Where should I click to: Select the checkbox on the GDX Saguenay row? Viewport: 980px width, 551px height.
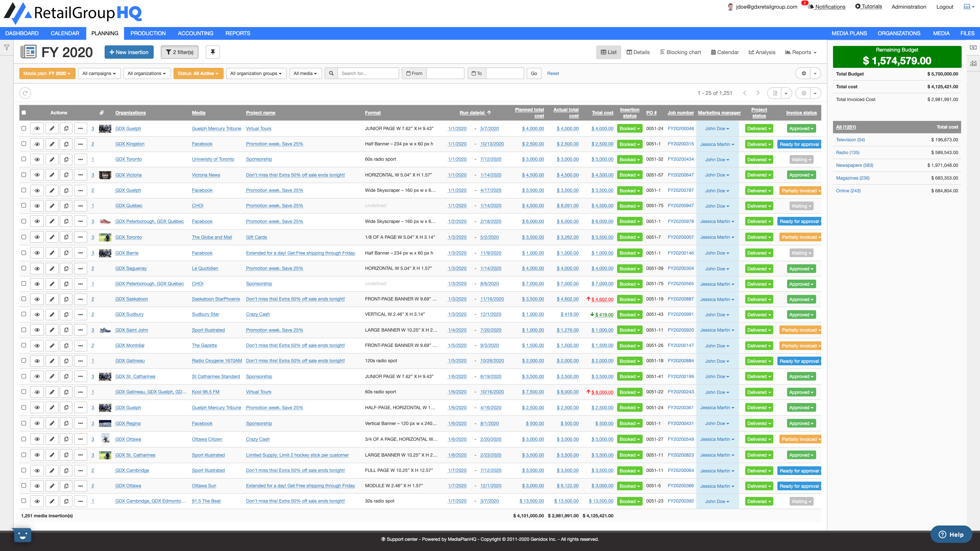pyautogui.click(x=24, y=268)
